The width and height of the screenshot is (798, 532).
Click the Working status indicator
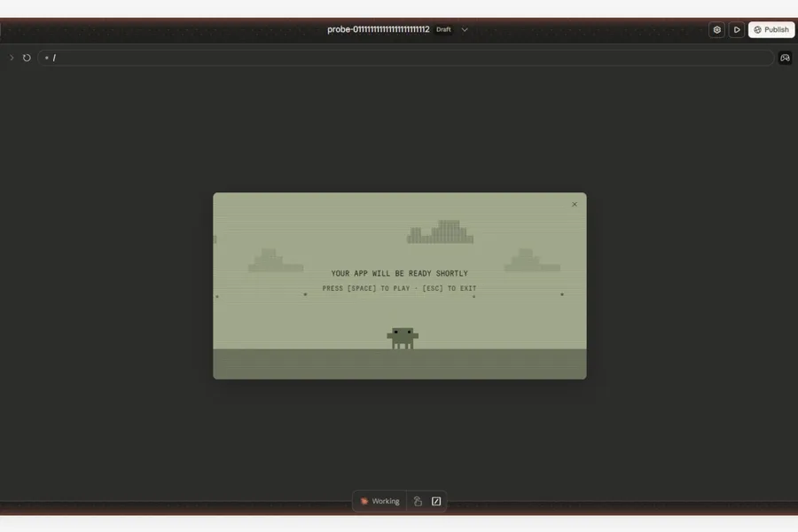(379, 501)
